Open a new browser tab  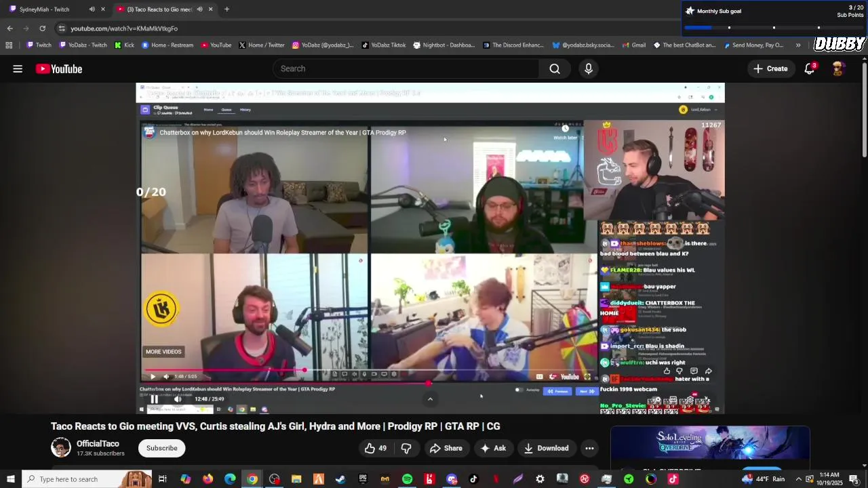(x=226, y=9)
